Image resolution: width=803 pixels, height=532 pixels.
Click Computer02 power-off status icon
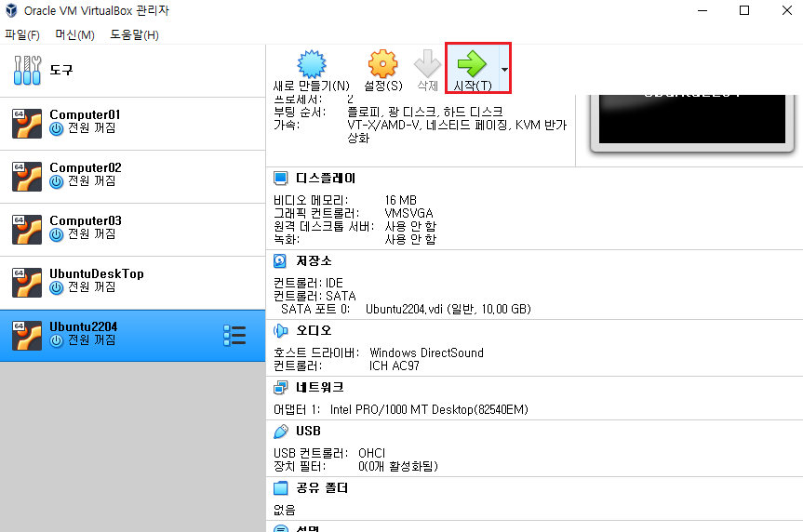pos(57,181)
